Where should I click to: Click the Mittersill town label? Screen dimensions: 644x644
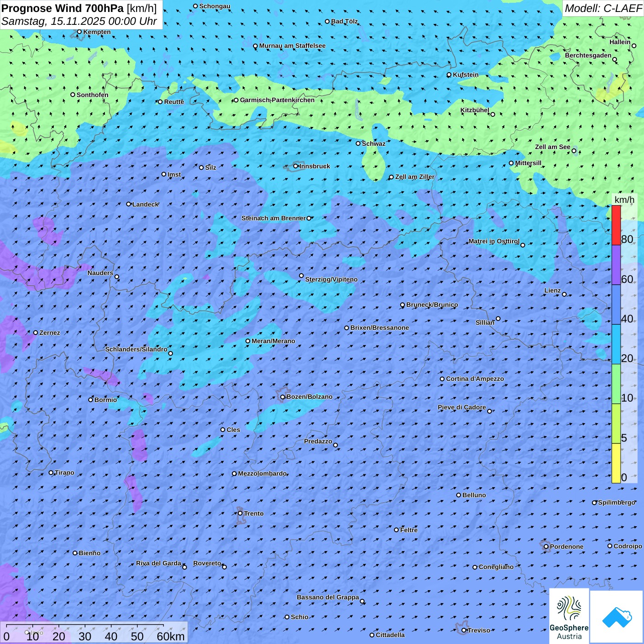528,163
